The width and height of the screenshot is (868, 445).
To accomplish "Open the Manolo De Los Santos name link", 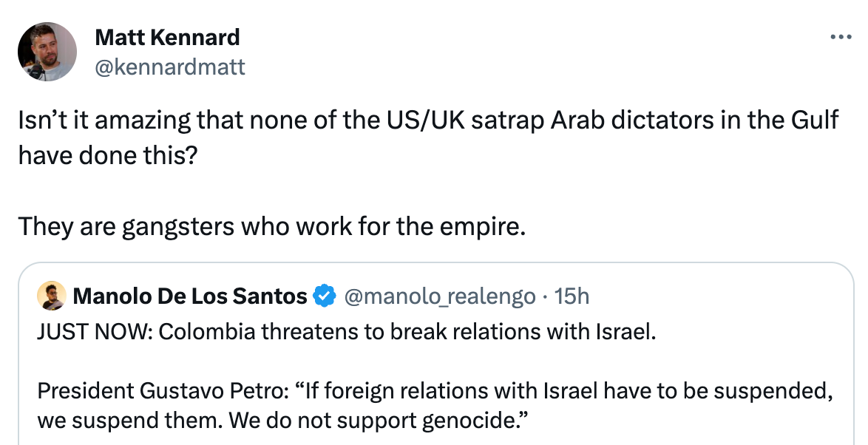I will pos(190,296).
